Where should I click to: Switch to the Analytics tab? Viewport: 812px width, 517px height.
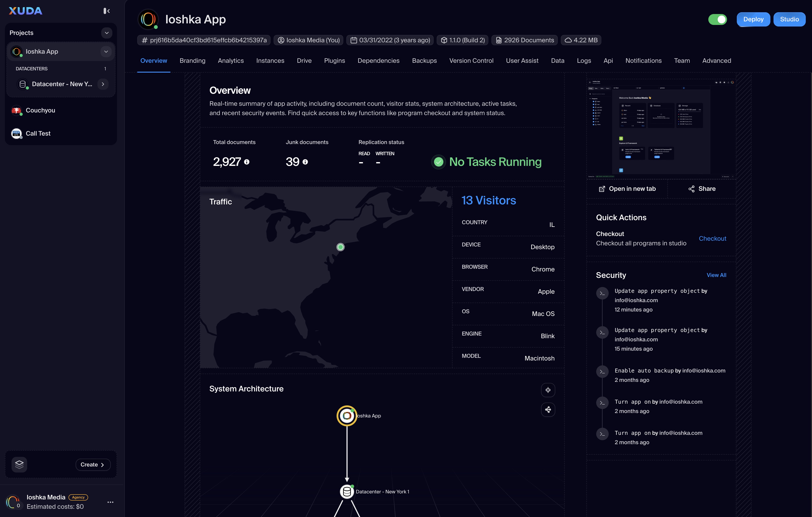pos(231,61)
